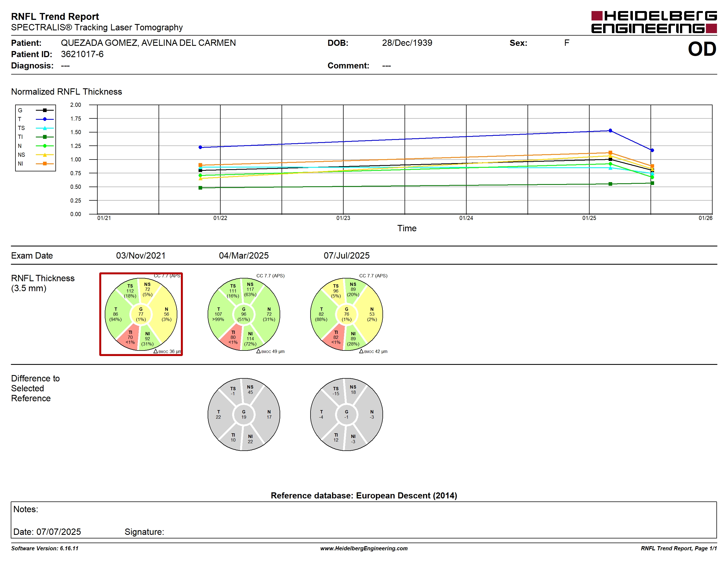Select the red-framed 03/Nov/2021 reference chart
The image size is (728, 563).
(141, 314)
